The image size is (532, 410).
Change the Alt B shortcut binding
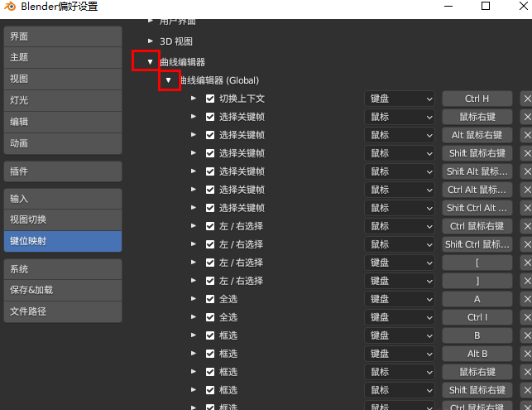point(477,354)
